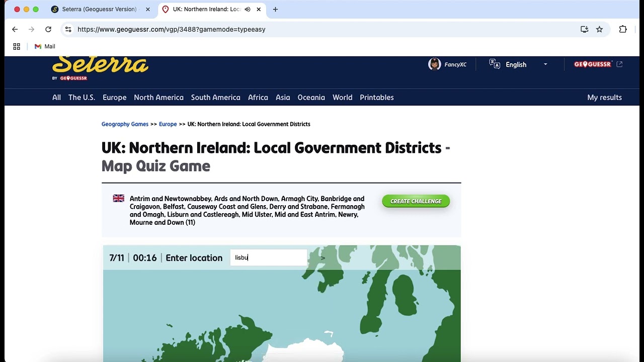Click the Geography Games breadcrumb link
Viewport: 644px width, 362px height.
pos(125,124)
